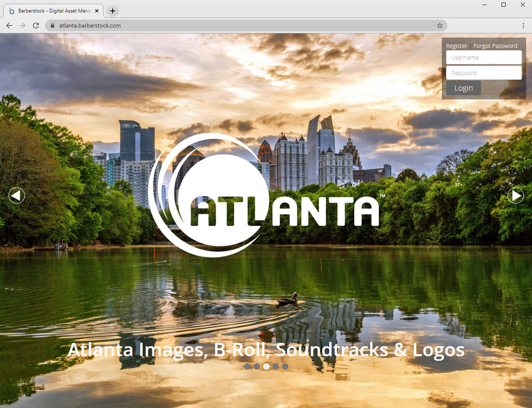Select the active third carousel dot

point(266,366)
